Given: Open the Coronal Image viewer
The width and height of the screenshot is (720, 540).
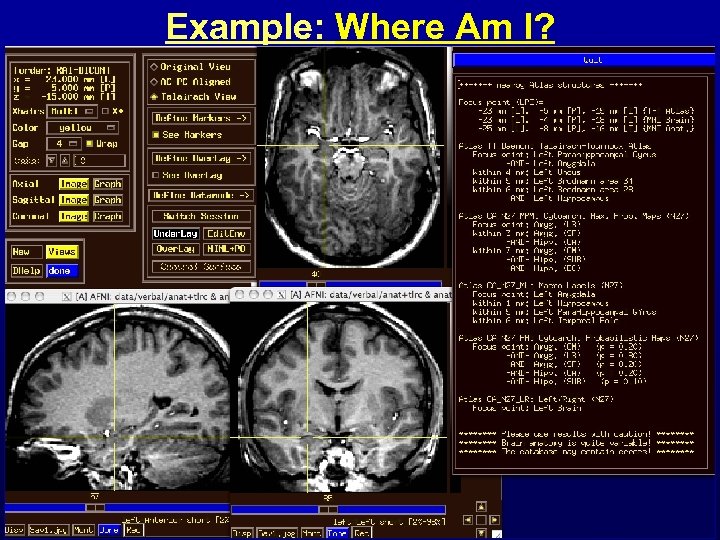Looking at the screenshot, I should coord(73,216).
